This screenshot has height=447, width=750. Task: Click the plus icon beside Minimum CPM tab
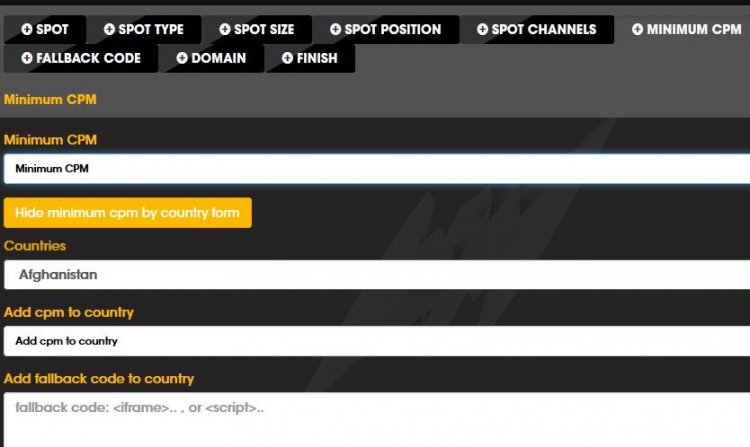[x=637, y=29]
